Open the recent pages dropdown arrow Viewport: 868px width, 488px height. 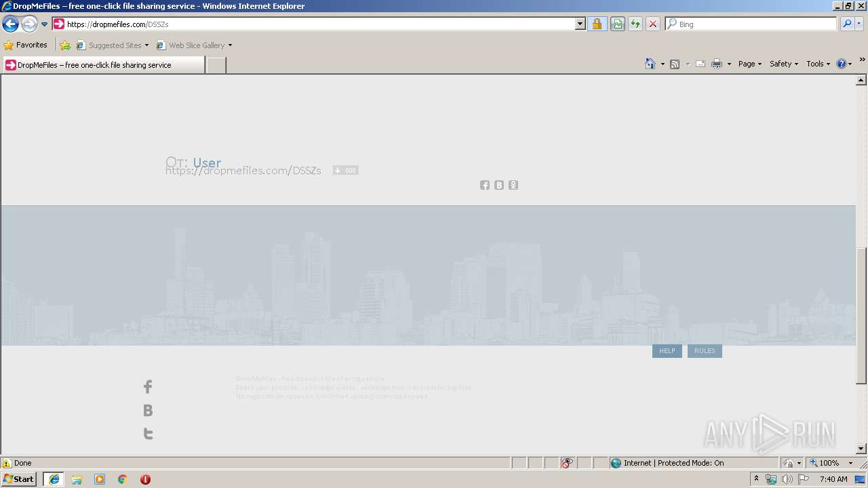[45, 24]
